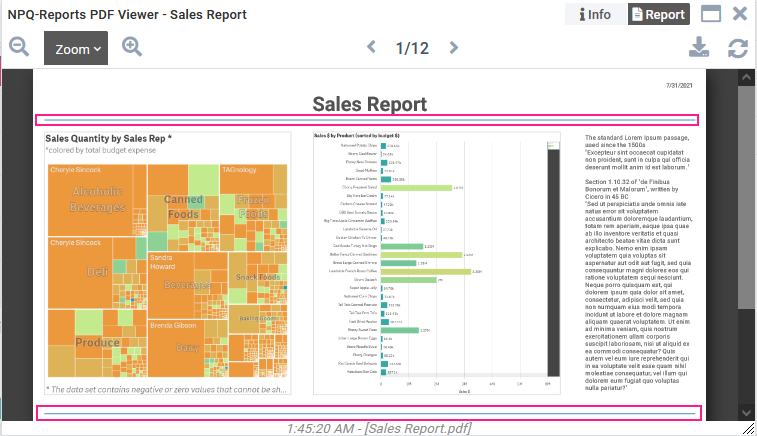
Task: Go to the next page arrow
Action: tap(453, 47)
